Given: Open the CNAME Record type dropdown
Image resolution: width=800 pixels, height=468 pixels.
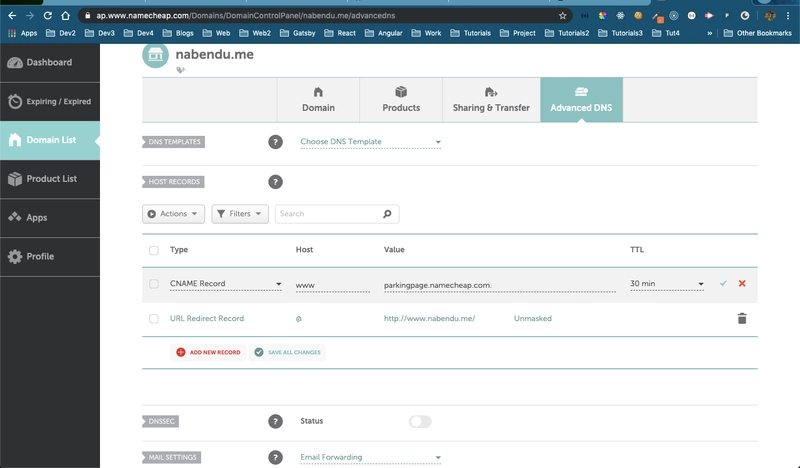Looking at the screenshot, I should point(226,284).
